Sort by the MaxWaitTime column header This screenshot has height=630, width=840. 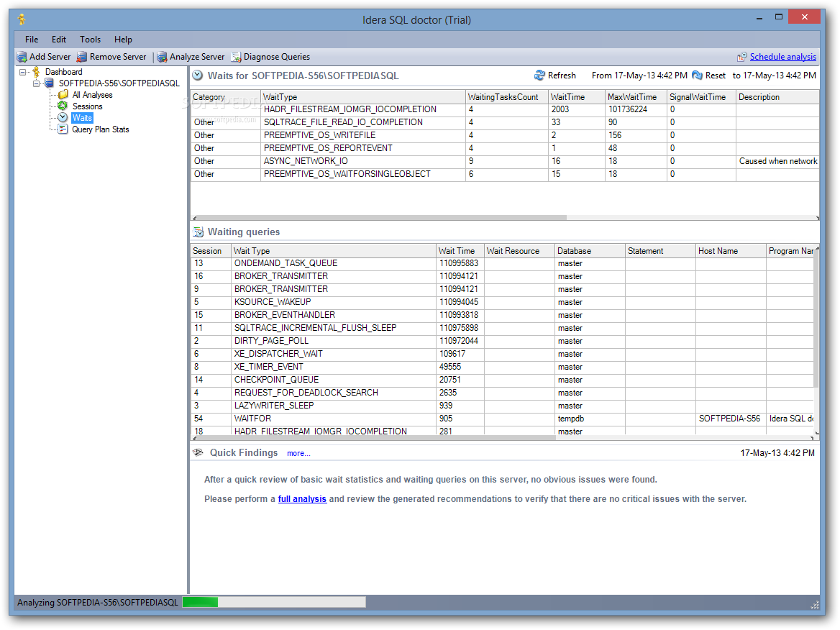pyautogui.click(x=635, y=97)
